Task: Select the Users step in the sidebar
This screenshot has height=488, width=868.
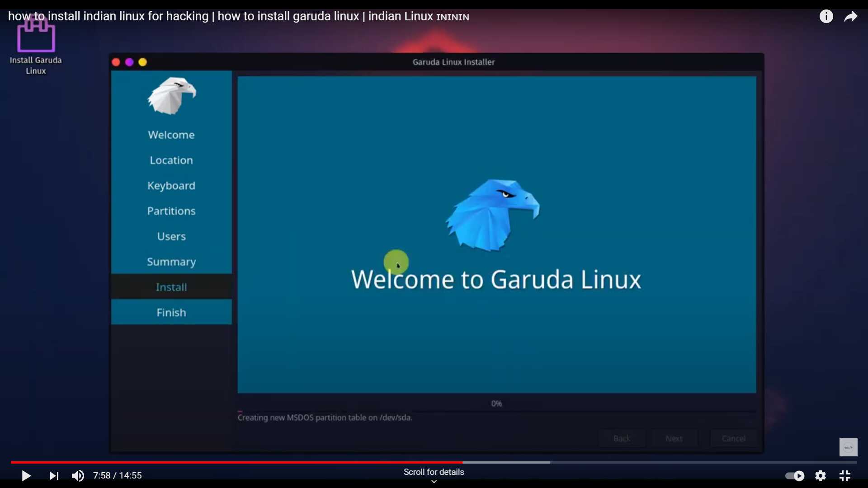Action: (x=171, y=236)
